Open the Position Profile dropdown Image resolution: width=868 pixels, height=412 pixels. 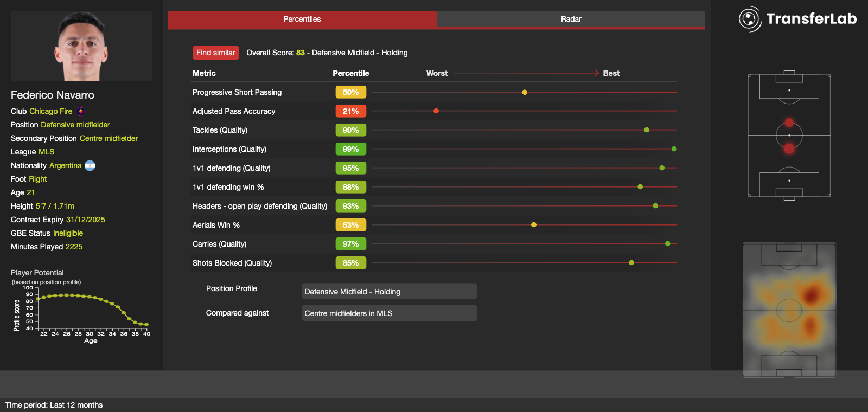click(390, 291)
